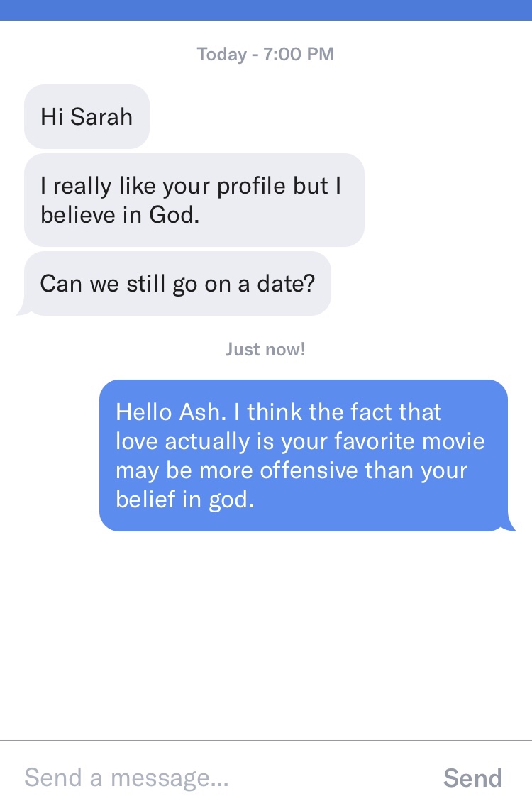This screenshot has width=532, height=806.
Task: Click the "Today - 7:00 PM" timestamp
Action: click(x=266, y=54)
